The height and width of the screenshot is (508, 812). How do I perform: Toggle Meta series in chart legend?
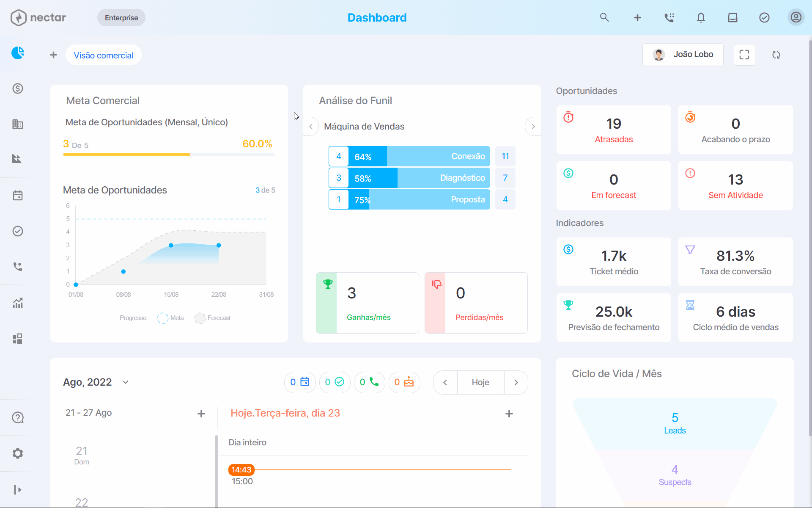coord(170,318)
